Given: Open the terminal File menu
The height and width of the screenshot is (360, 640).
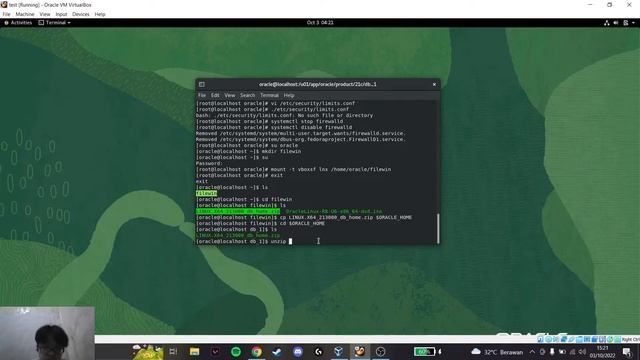Looking at the screenshot, I should (202, 95).
